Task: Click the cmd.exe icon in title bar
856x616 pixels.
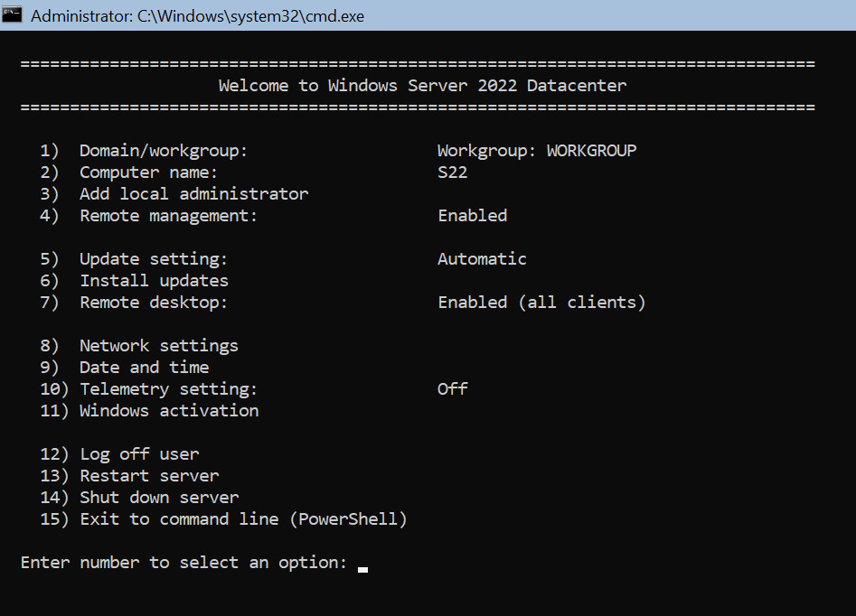Action: point(12,14)
